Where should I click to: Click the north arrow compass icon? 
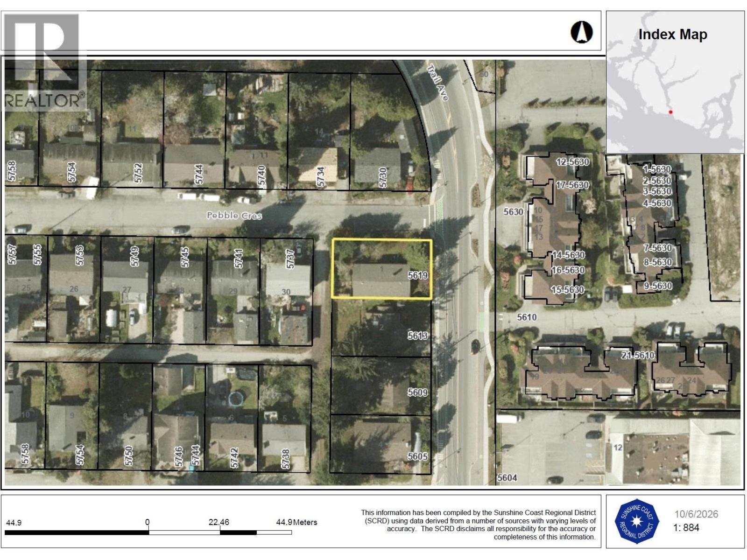click(582, 33)
